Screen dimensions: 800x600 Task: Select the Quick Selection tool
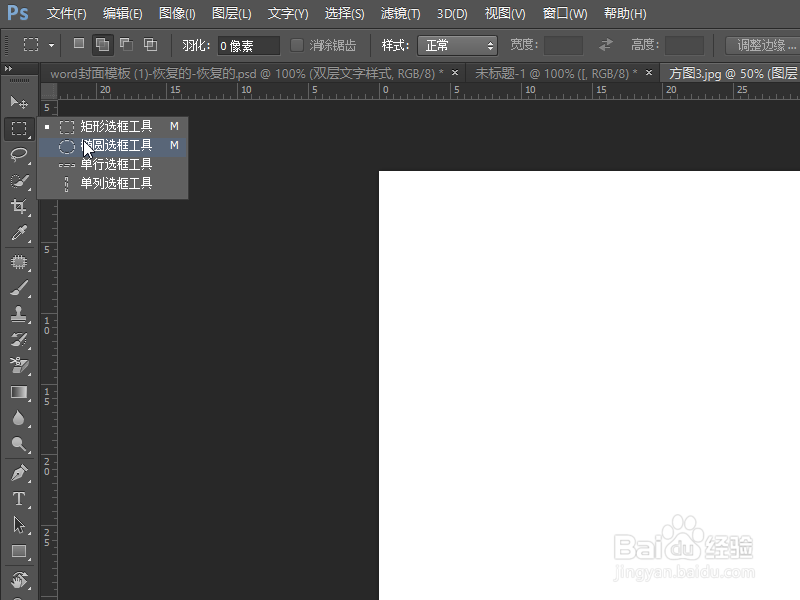pyautogui.click(x=19, y=181)
